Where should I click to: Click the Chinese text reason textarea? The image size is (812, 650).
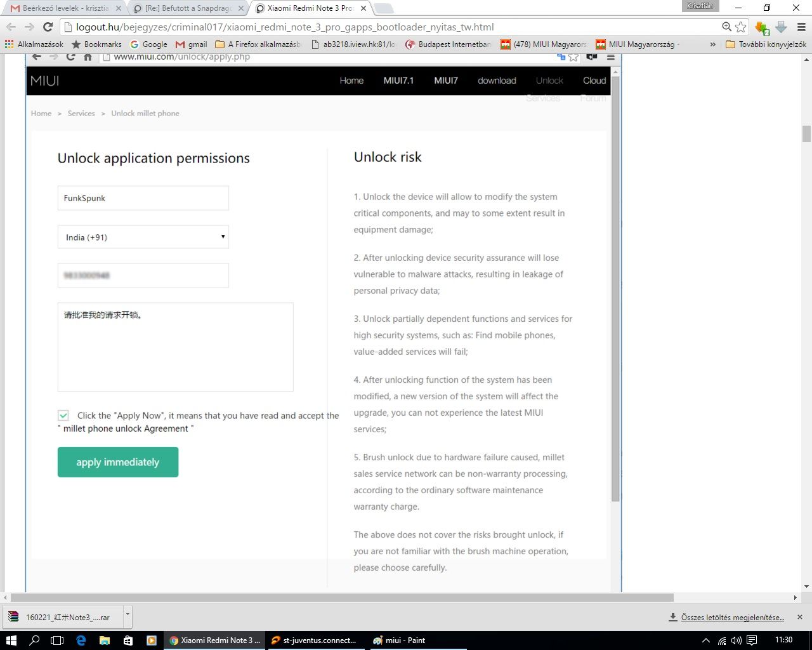click(176, 347)
